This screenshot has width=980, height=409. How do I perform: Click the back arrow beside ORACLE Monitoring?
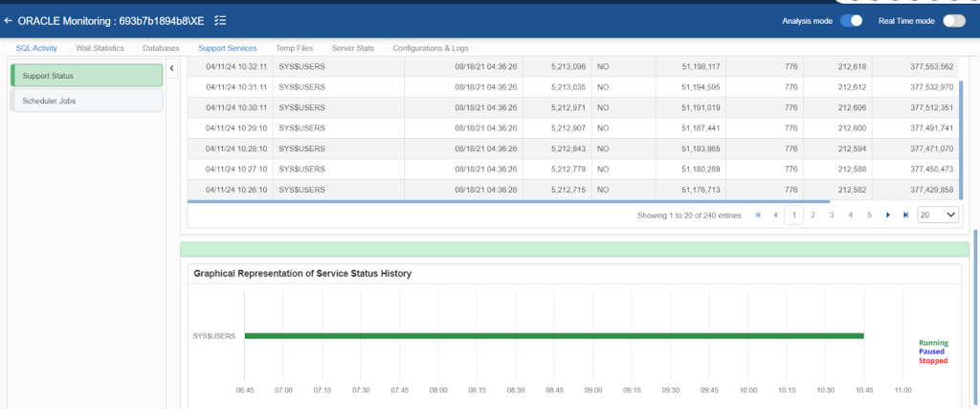point(9,20)
